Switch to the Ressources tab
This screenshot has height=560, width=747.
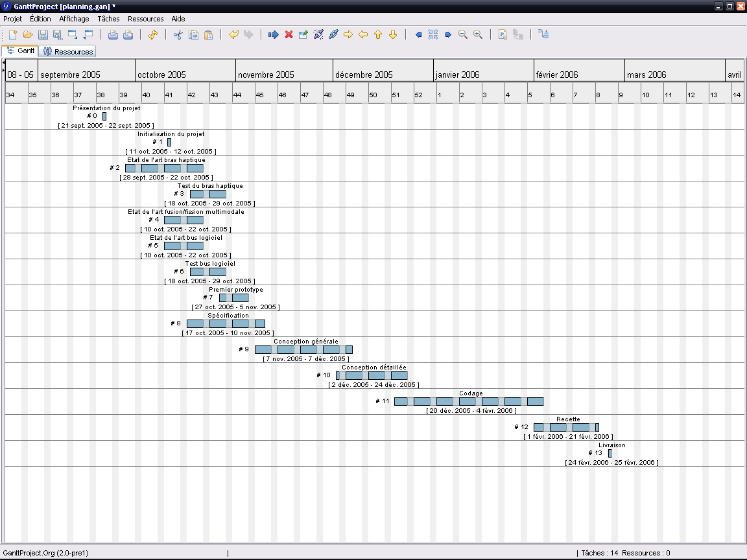67,51
